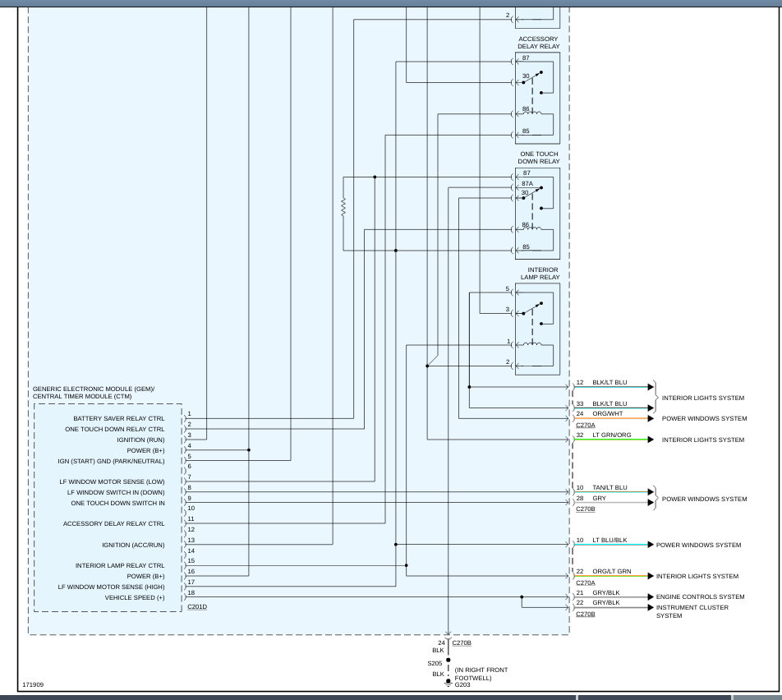Click the IGNITION (ACC/RUN) pin label

[133, 545]
